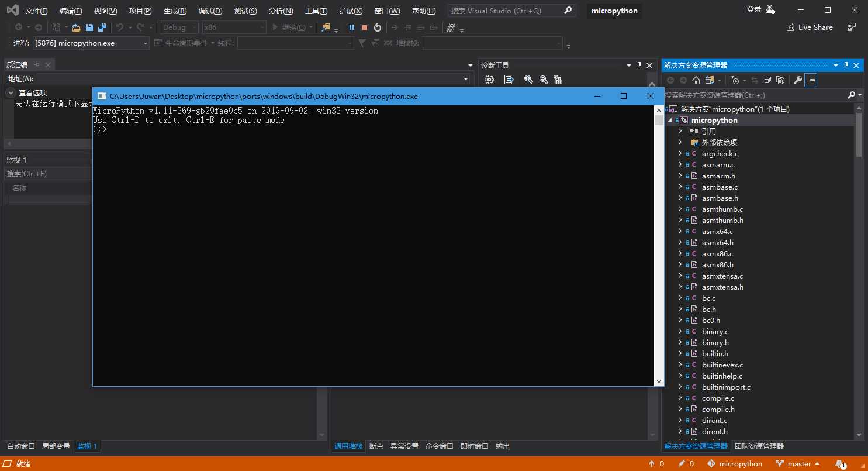Switch solution and folder views icon

(x=709, y=80)
